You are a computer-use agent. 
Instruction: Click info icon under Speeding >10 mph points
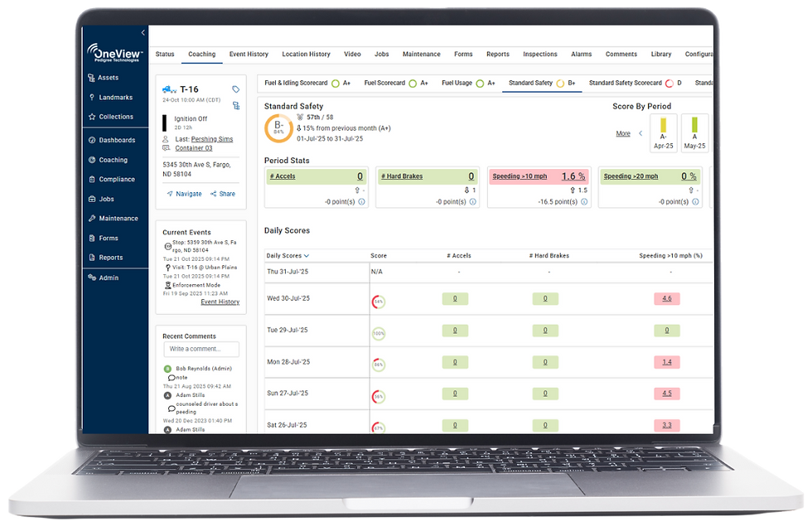pyautogui.click(x=584, y=202)
